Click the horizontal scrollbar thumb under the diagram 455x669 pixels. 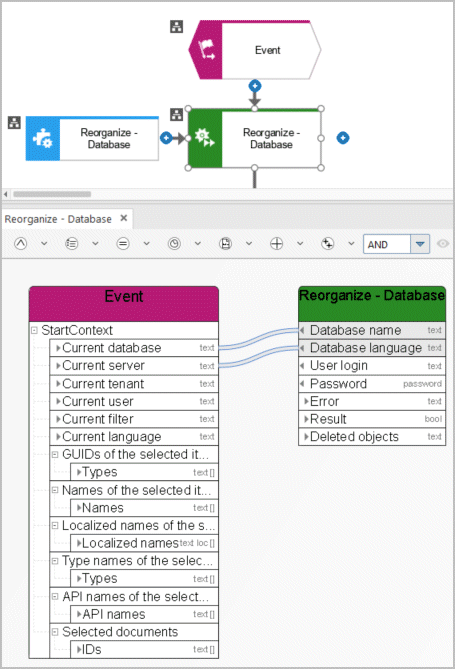[52, 194]
